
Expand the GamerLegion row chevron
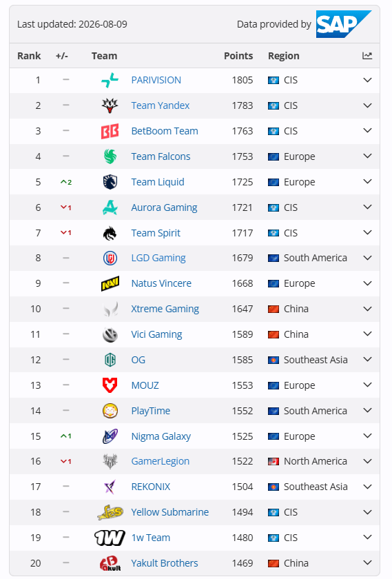click(x=367, y=461)
